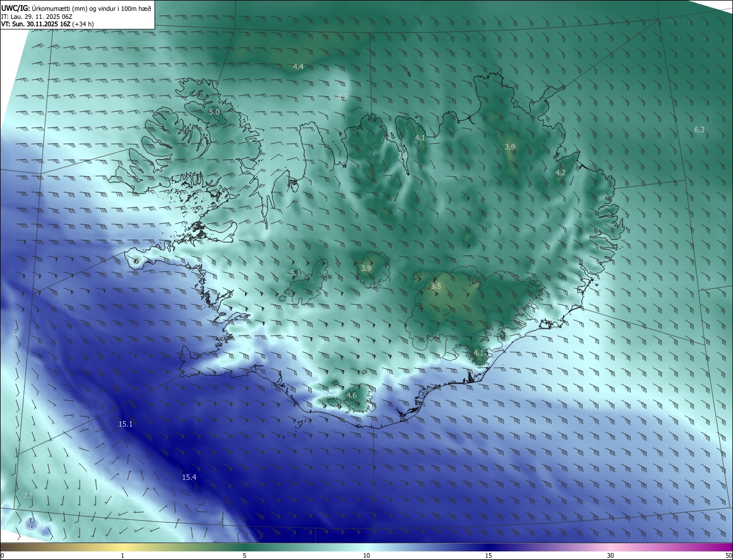Click the VT: Sun. 30.11.2025 16Z line
The width and height of the screenshot is (733, 560).
(x=48, y=25)
